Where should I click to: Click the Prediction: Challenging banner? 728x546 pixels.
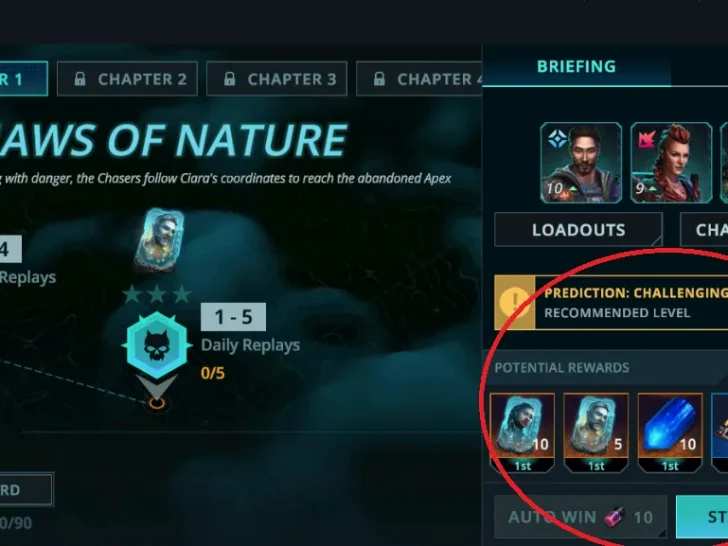[611, 302]
